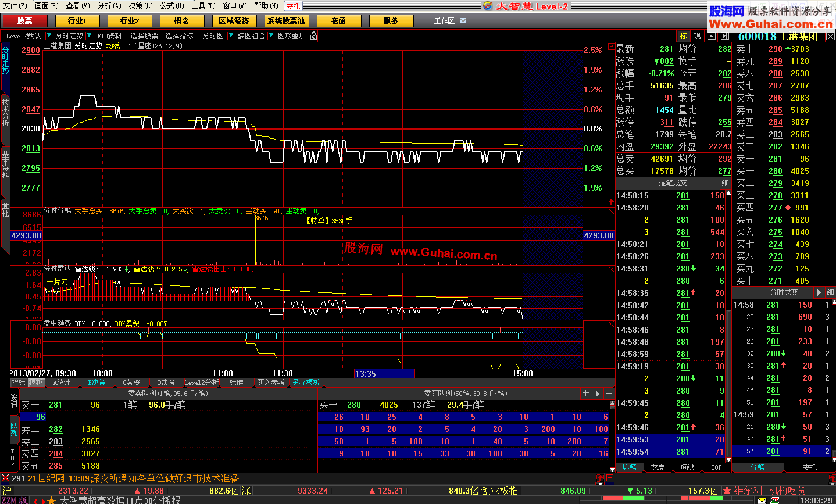Click the 行业1 button

click(77, 20)
